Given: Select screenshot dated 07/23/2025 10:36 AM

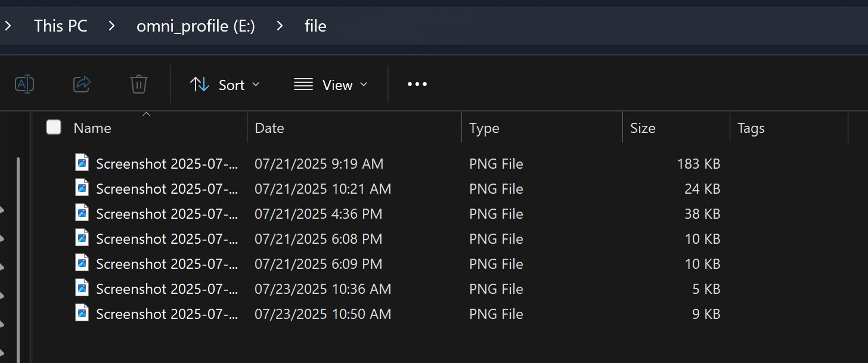Looking at the screenshot, I should click(x=167, y=289).
